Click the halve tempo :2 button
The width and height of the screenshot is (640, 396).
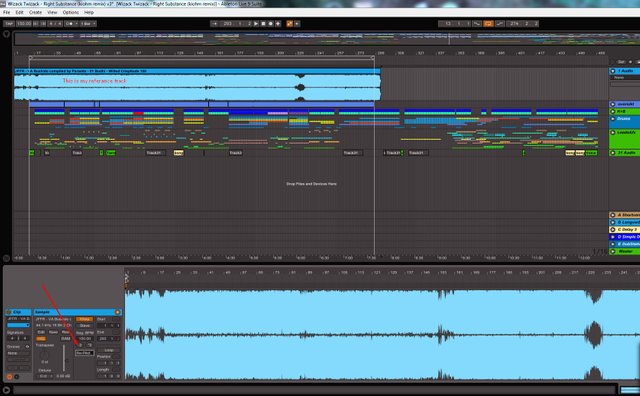[x=80, y=345]
